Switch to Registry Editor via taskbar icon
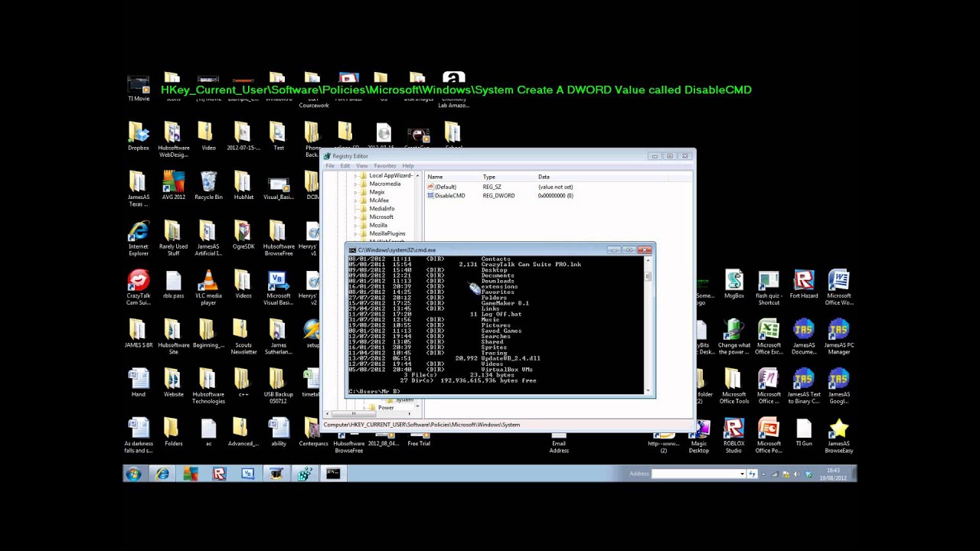Viewport: 980px width, 551px height. (305, 474)
